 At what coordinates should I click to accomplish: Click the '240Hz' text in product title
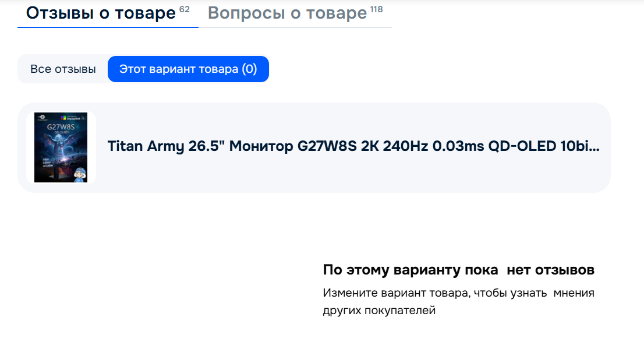(x=405, y=146)
